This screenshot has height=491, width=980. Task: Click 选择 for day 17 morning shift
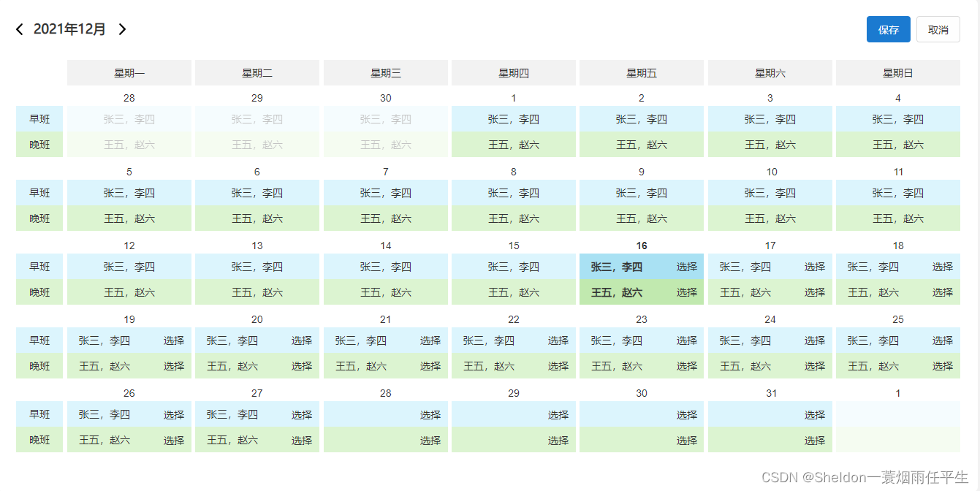815,267
